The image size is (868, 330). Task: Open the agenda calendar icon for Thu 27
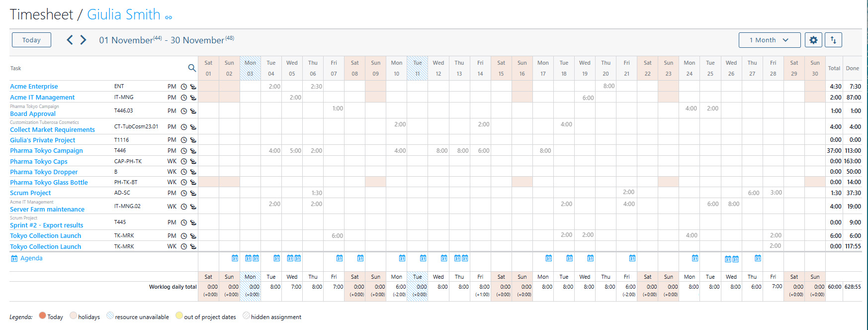pos(758,258)
